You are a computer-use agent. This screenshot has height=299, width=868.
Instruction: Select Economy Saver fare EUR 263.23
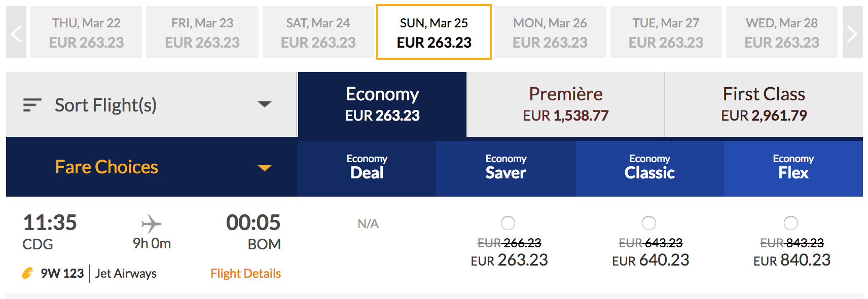pos(508,223)
